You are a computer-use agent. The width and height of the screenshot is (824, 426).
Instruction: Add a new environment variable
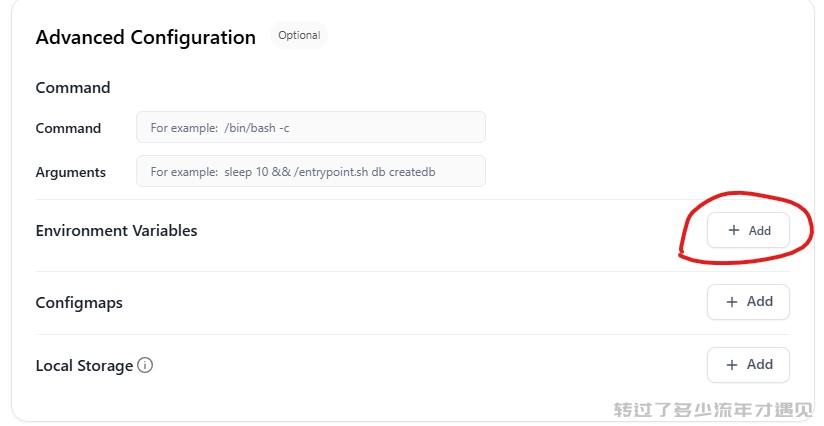pos(748,230)
